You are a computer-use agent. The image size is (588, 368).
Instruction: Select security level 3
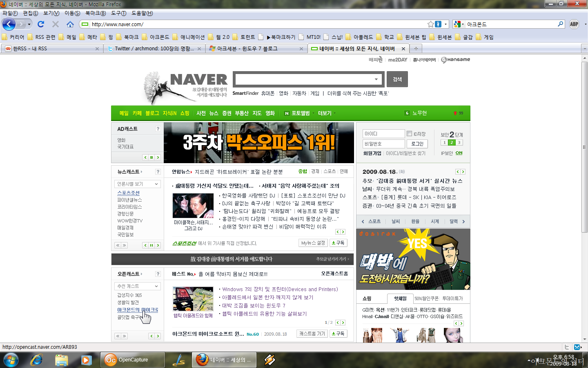tap(459, 143)
